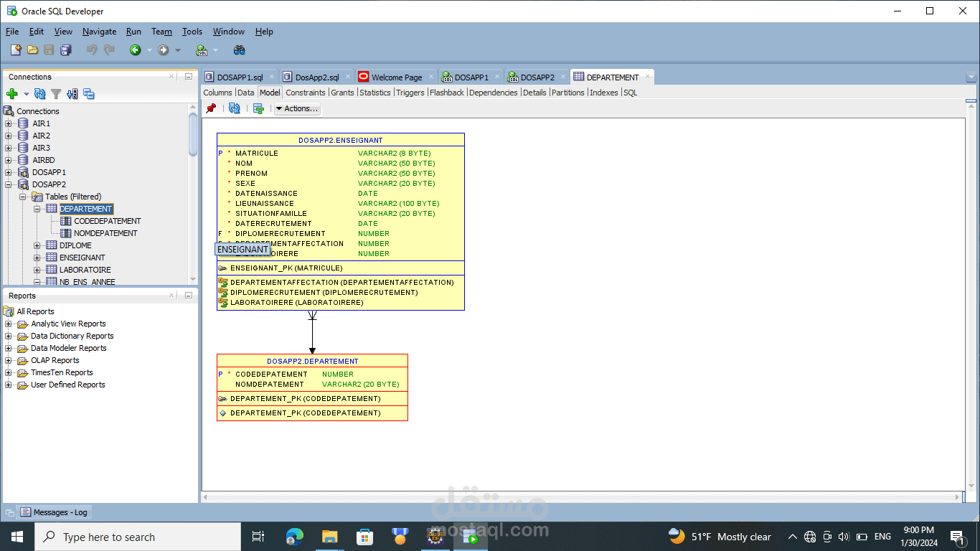Collapse the DOSAPP2 connection node

(9, 184)
